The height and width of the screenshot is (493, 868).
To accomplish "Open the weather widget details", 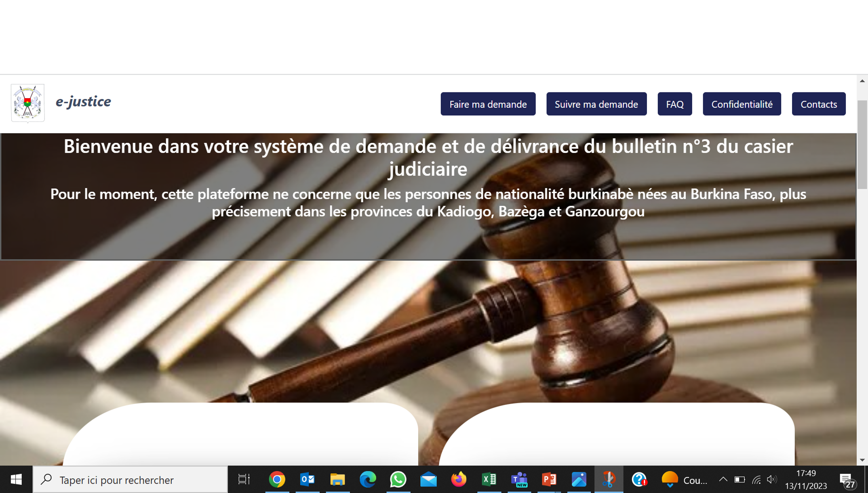I will (x=669, y=480).
